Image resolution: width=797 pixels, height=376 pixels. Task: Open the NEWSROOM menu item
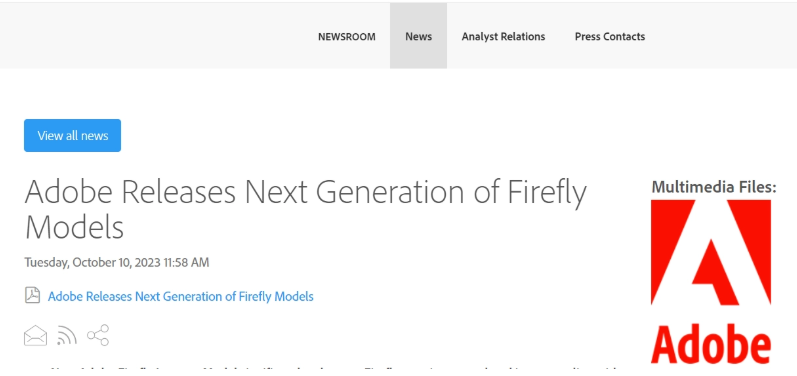(347, 37)
